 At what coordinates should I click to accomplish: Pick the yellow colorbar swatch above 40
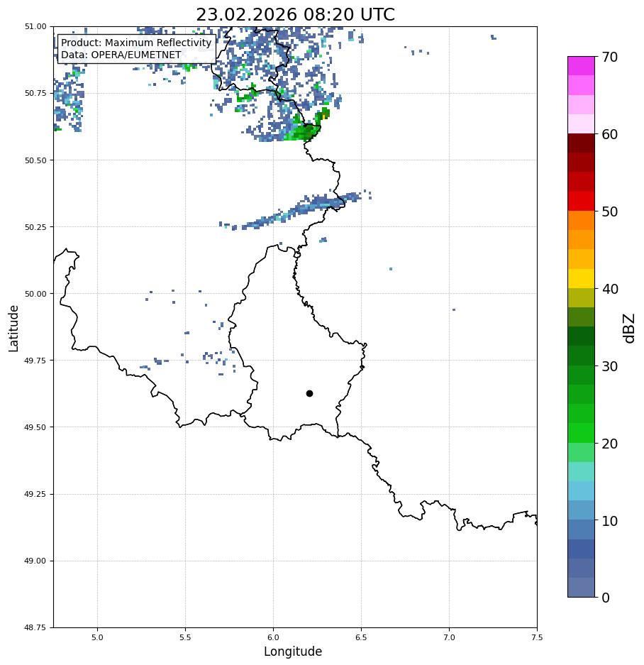coord(582,279)
